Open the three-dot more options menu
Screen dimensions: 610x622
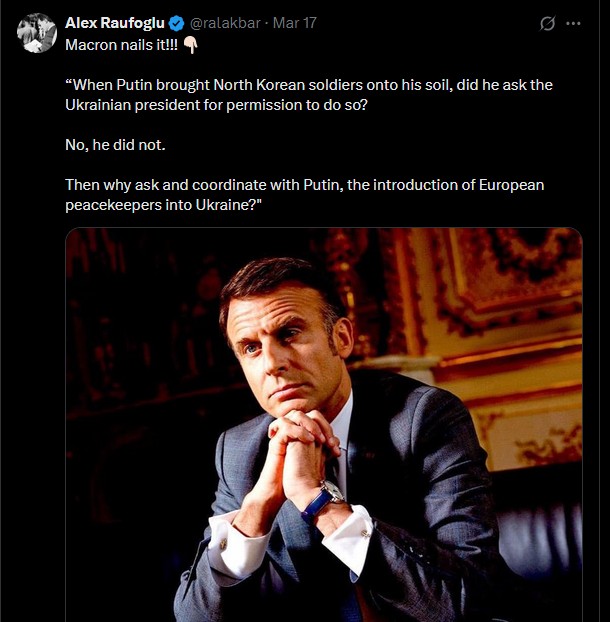click(x=573, y=23)
